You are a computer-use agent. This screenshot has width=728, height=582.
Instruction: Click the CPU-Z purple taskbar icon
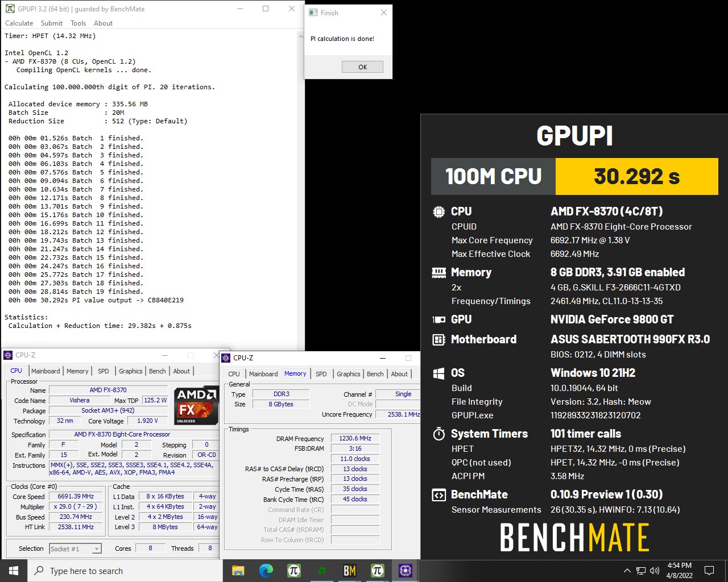406,571
